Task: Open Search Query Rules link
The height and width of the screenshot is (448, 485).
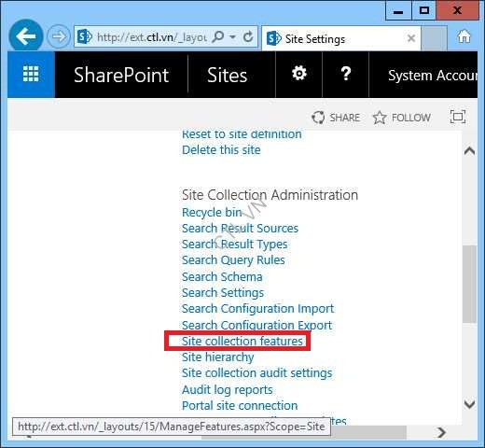Action: [233, 260]
